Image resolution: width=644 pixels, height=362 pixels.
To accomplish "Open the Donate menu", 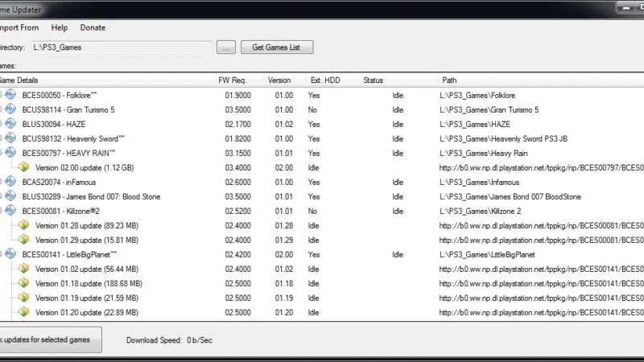I will point(93,27).
